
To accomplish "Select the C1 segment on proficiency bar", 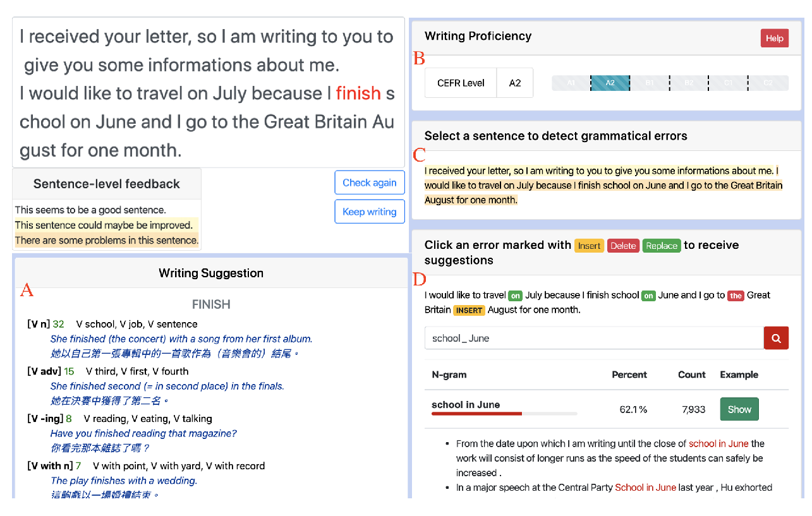I will click(728, 83).
